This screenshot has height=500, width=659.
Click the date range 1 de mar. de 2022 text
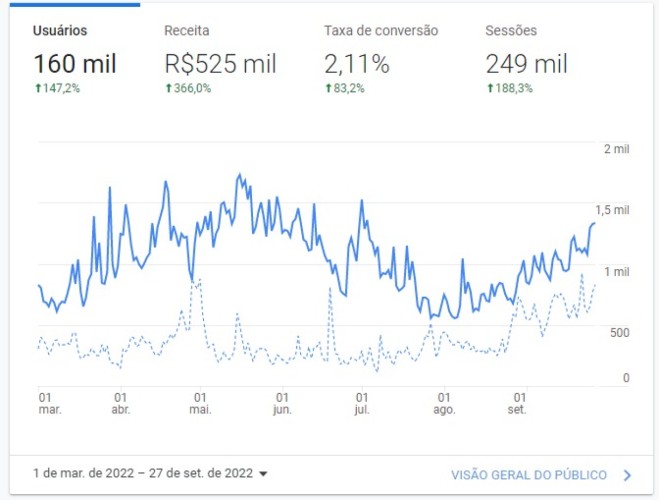pos(83,473)
